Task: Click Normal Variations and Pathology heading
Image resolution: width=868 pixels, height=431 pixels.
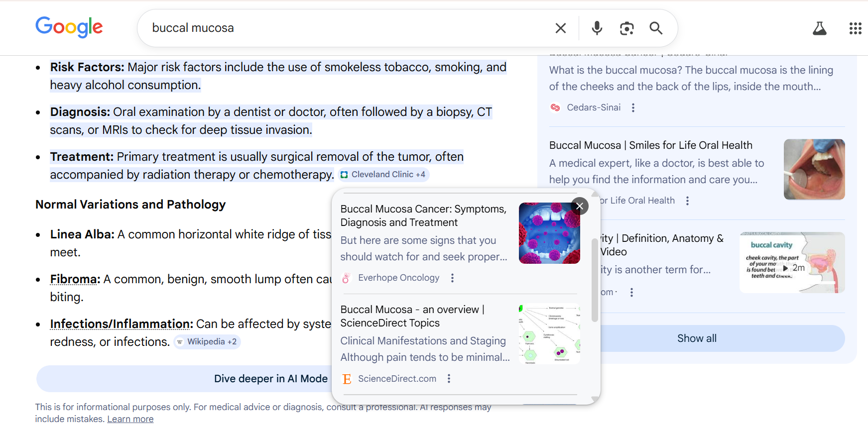Action: [130, 205]
